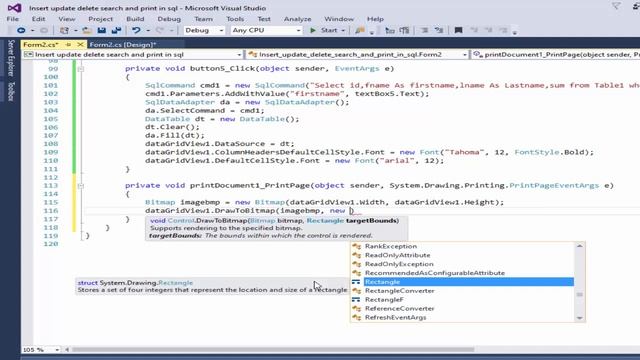
Task: Click the Open File folder icon
Action: [x=87, y=30]
